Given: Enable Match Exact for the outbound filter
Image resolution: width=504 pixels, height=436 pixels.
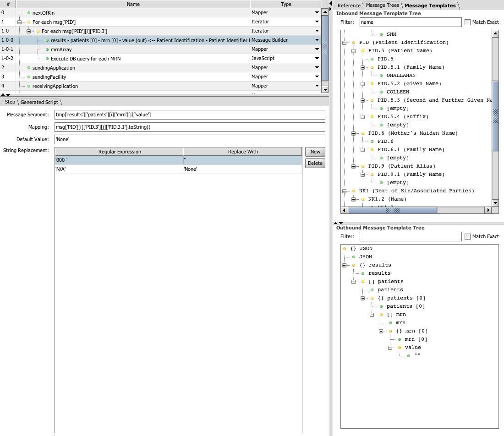Looking at the screenshot, I should [x=467, y=236].
